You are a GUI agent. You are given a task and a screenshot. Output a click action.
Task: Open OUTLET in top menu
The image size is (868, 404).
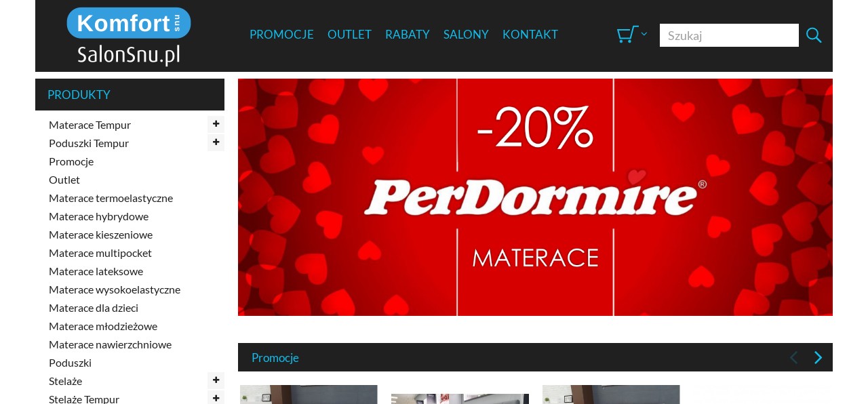click(349, 35)
